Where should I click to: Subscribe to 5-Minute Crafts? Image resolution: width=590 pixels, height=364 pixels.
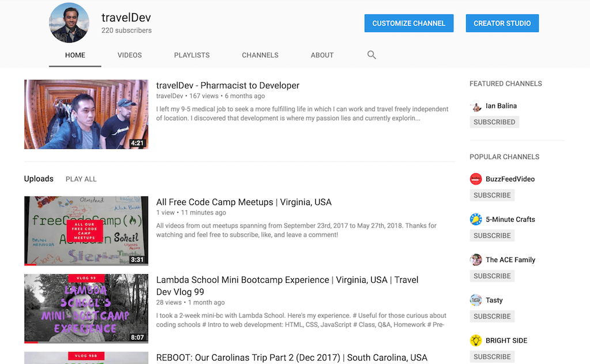pyautogui.click(x=492, y=236)
